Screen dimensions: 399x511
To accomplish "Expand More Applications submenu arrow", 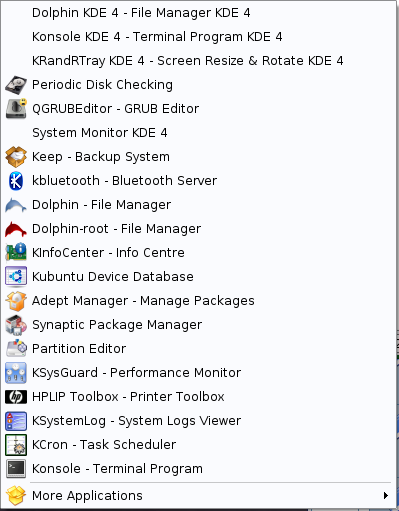I will [x=386, y=495].
